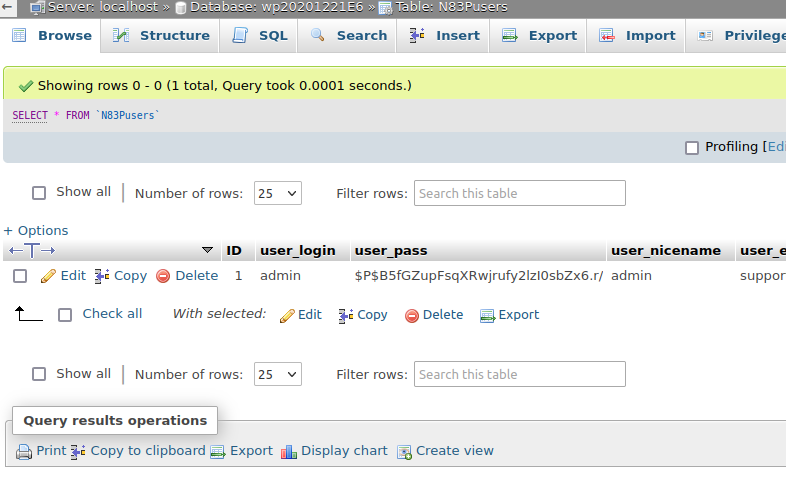Select the admin row checkbox
The image size is (786, 478).
(x=20, y=276)
